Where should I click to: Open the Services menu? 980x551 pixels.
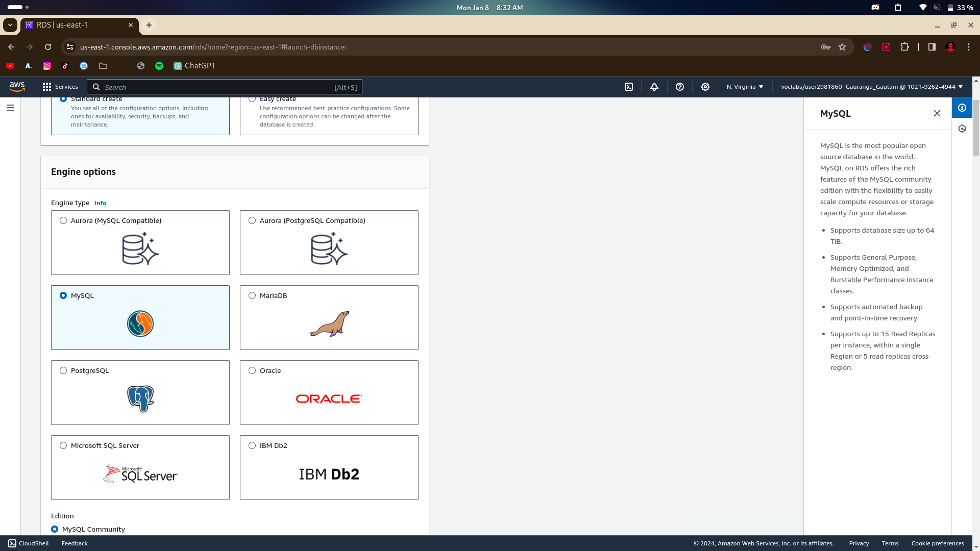[60, 87]
